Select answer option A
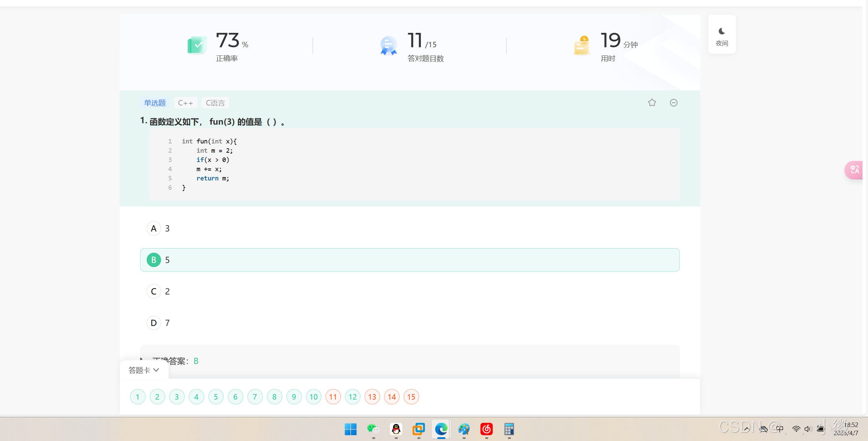This screenshot has height=441, width=868. pos(154,228)
